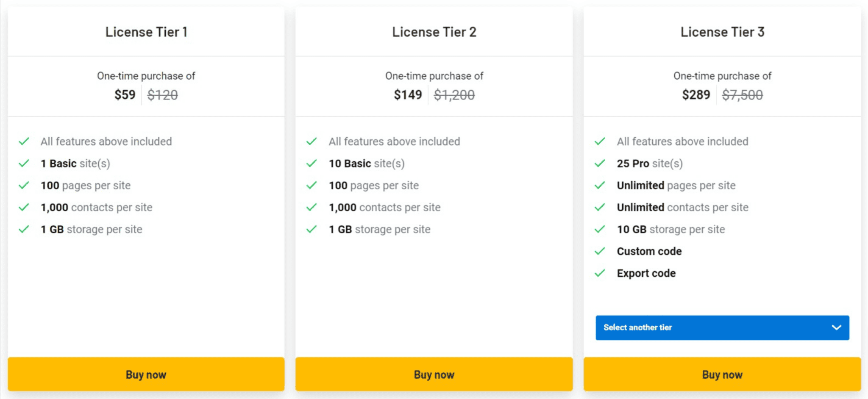Viewport: 868px width, 399px height.
Task: Click the checkmark beside 1 Basic site(s)
Action: click(24, 163)
